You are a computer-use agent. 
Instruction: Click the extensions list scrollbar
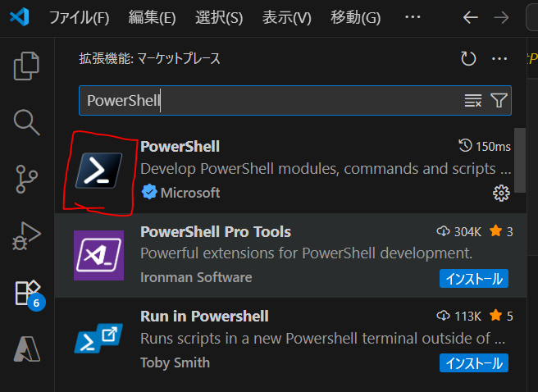(x=519, y=164)
